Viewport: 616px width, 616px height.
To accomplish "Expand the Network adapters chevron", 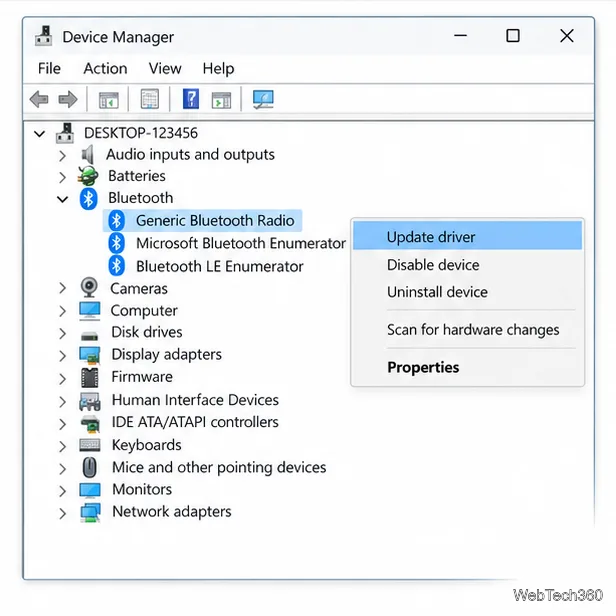I will (x=62, y=513).
